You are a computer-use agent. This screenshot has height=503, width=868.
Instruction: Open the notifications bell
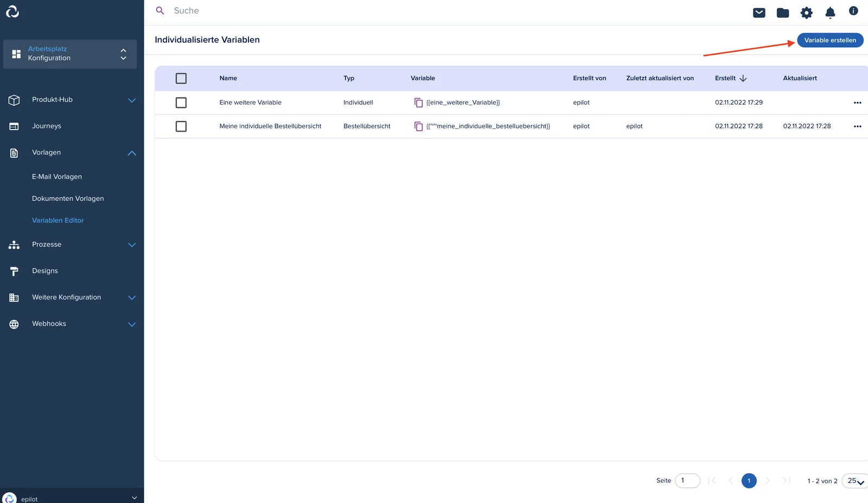pos(830,12)
